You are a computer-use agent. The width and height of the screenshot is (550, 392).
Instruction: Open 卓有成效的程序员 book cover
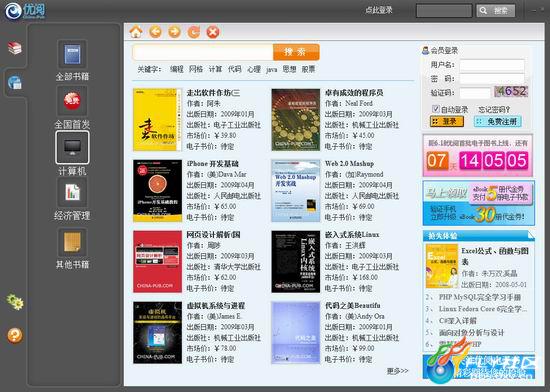point(295,120)
